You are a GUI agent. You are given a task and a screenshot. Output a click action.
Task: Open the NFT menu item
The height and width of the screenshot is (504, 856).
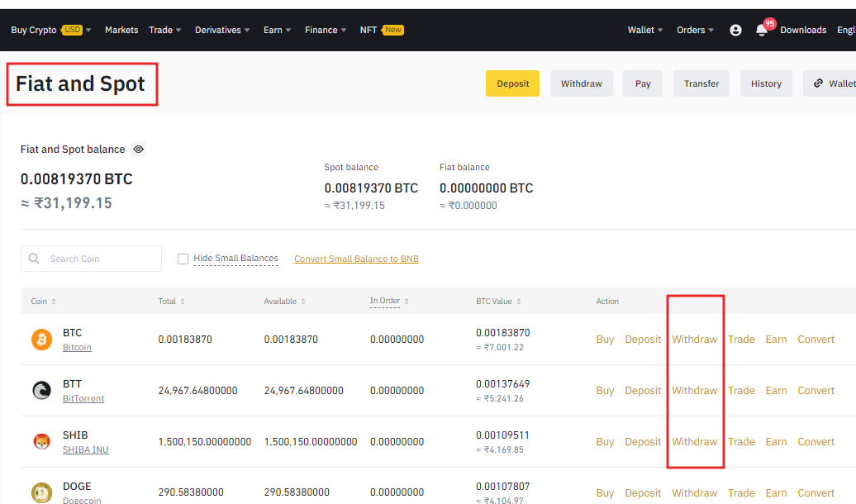point(369,30)
